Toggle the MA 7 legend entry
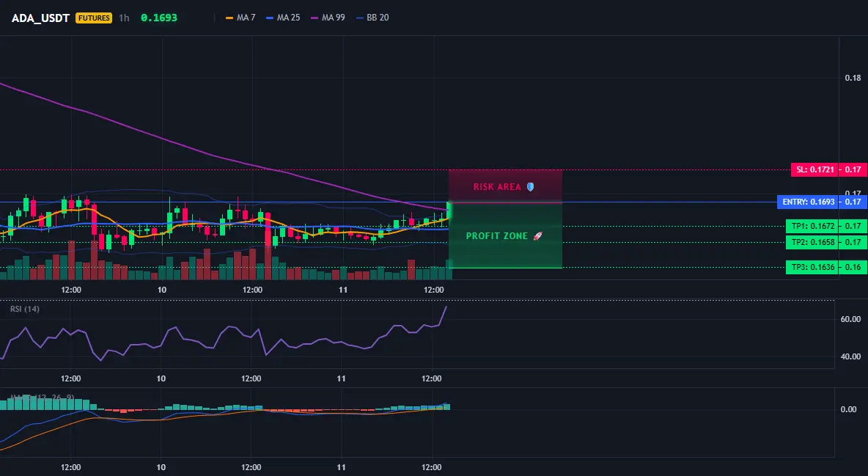Viewport: 868px width, 476px height. tap(240, 18)
